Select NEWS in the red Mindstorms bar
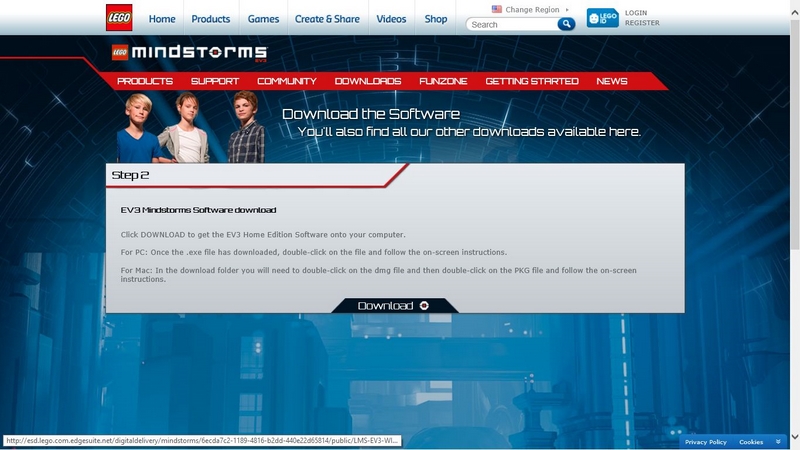Screen dimensions: 800x450 click(x=612, y=81)
